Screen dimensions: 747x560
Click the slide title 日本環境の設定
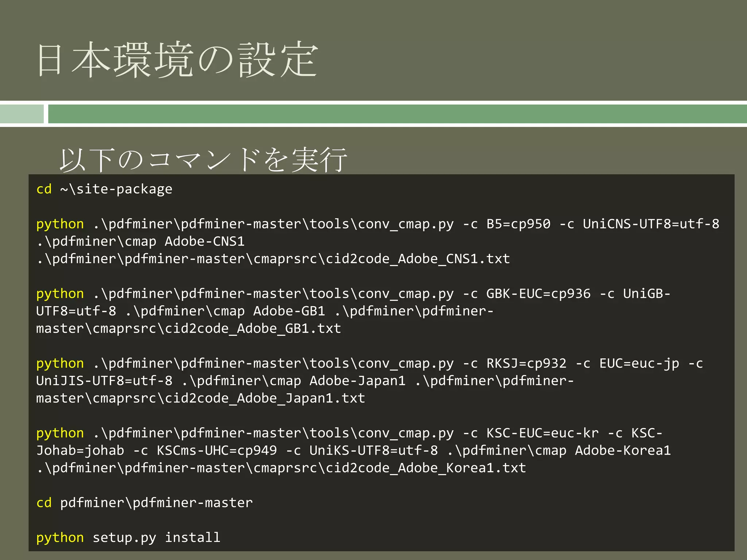(x=178, y=59)
